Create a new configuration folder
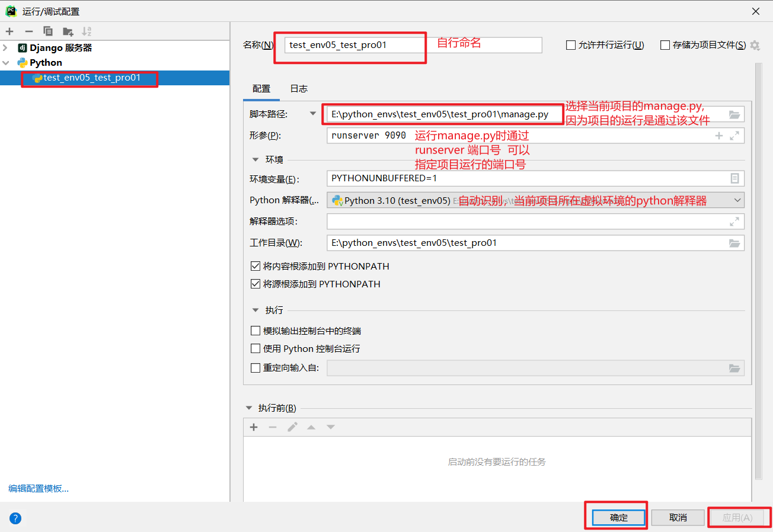Viewport: 773px width, 532px height. coord(68,31)
